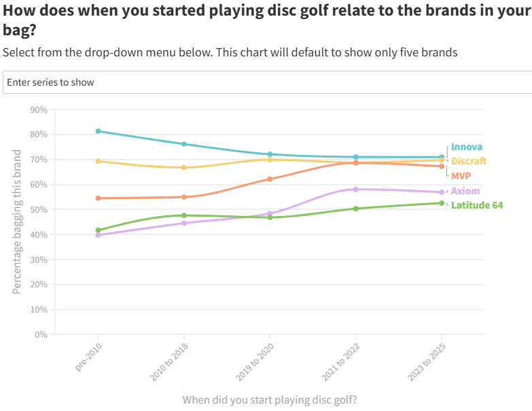Select the MVP series label

pyautogui.click(x=461, y=176)
